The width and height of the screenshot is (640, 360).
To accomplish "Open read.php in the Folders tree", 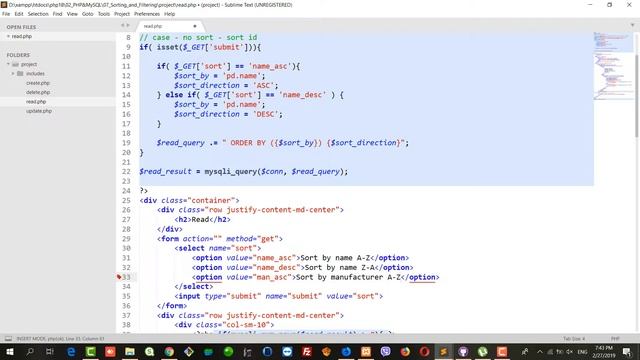I will pyautogui.click(x=36, y=102).
